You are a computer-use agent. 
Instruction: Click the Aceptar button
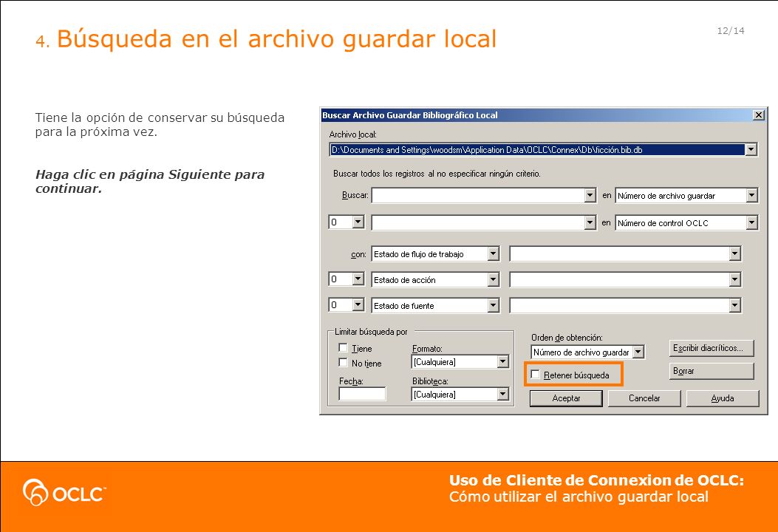(x=566, y=398)
